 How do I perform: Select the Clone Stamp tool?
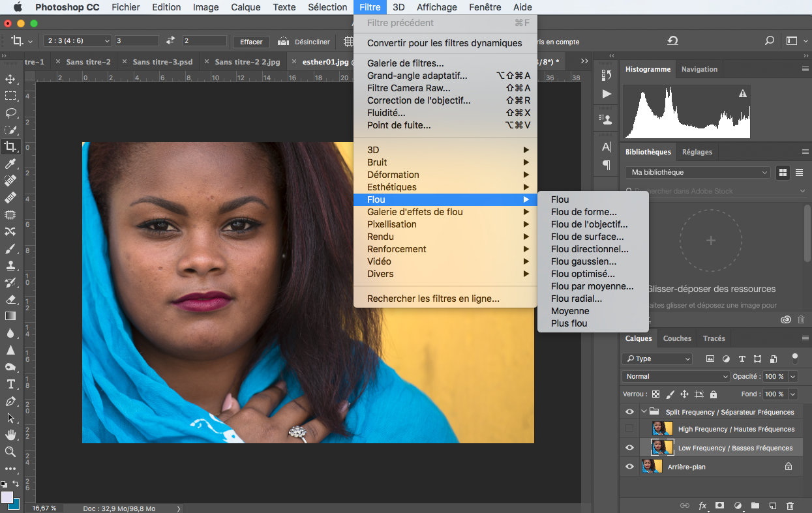point(10,265)
